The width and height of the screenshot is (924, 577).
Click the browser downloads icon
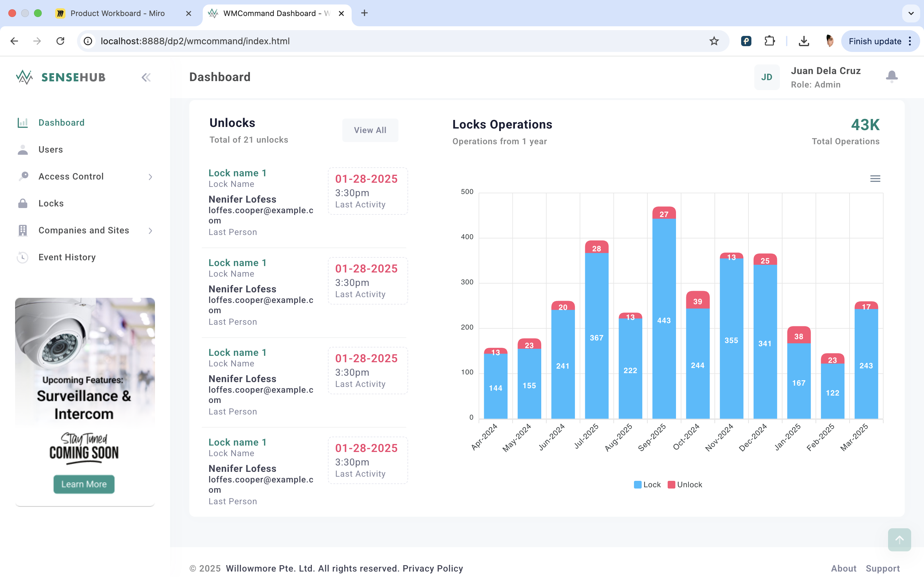pyautogui.click(x=804, y=41)
